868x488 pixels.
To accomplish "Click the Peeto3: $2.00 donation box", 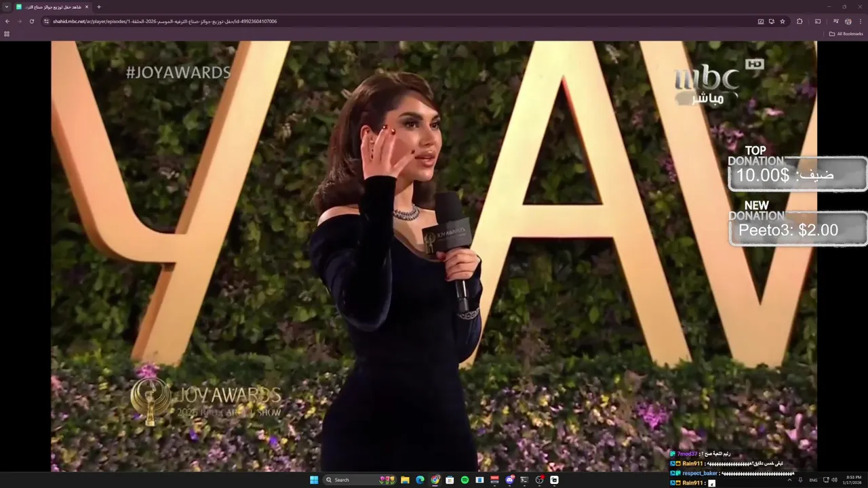I will pos(798,230).
